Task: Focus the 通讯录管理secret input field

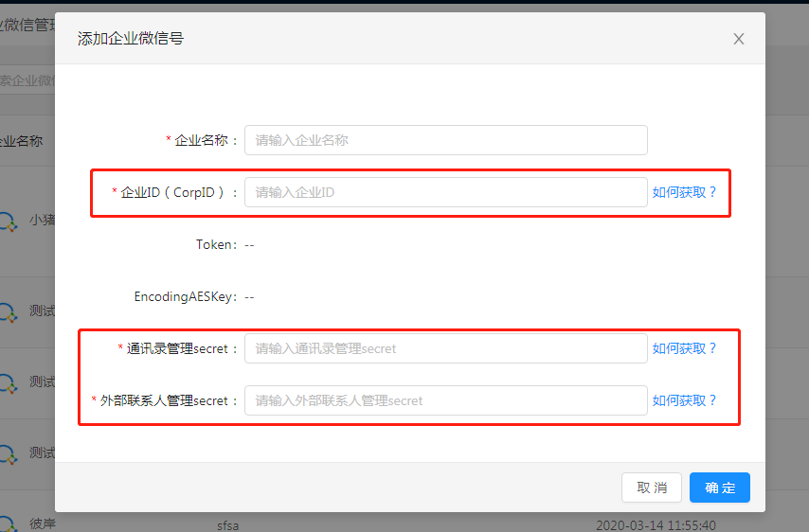Action: click(446, 348)
